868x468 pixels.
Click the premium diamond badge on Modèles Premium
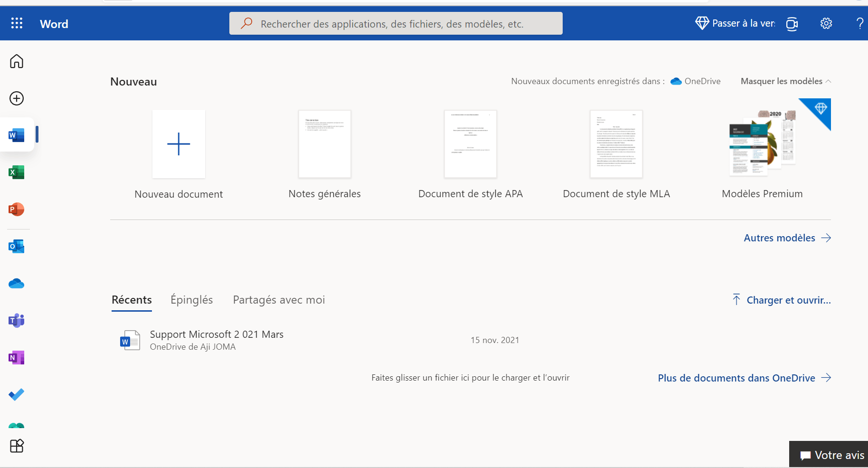tap(821, 108)
